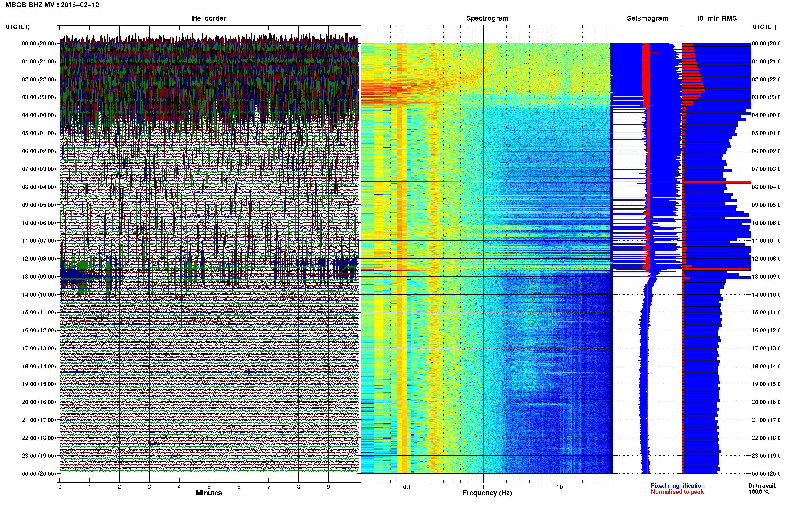
Task: Click the right-side time label at 12:00
Action: point(765,259)
